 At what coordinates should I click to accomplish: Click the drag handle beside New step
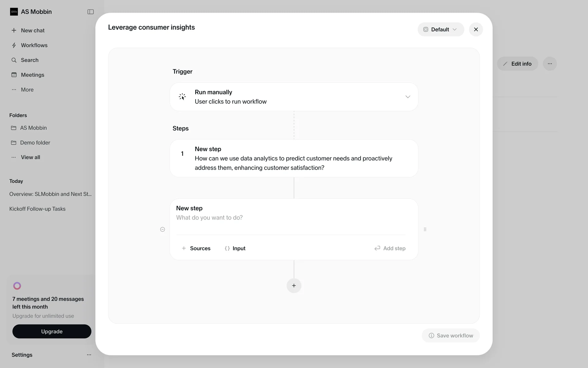coord(425,229)
